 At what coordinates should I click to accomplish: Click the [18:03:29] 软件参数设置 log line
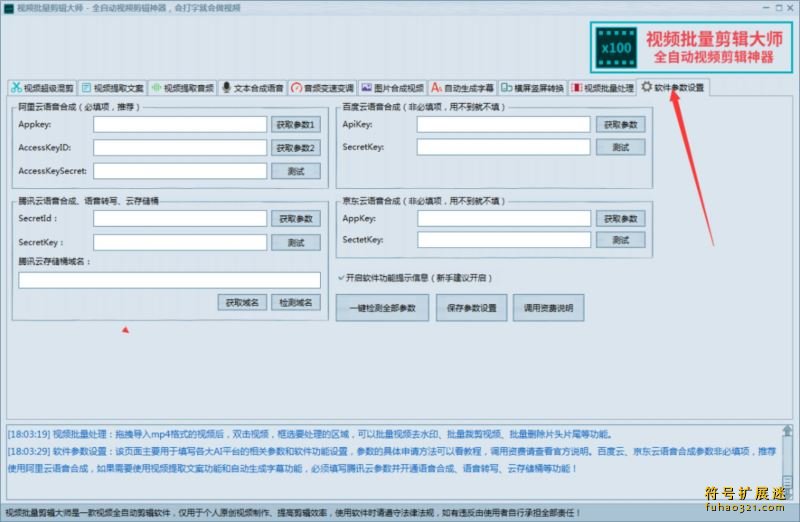[392, 460]
